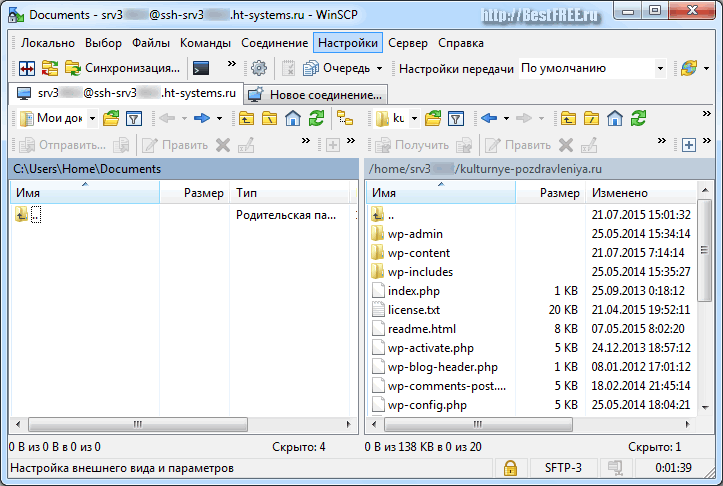Viewport: 723px width, 486px height.
Task: Open the terminal console icon
Action: [x=201, y=68]
